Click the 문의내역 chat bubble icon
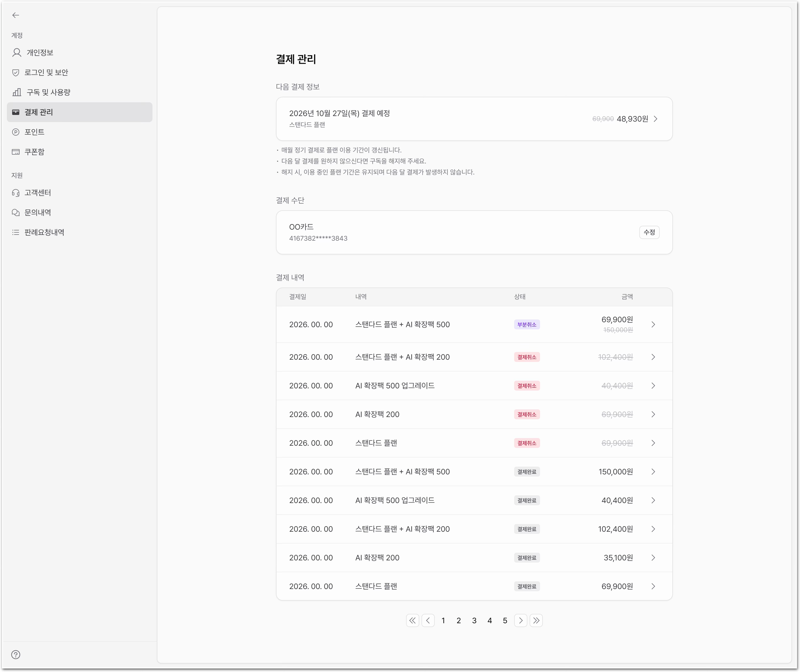The height and width of the screenshot is (672, 800). click(16, 213)
